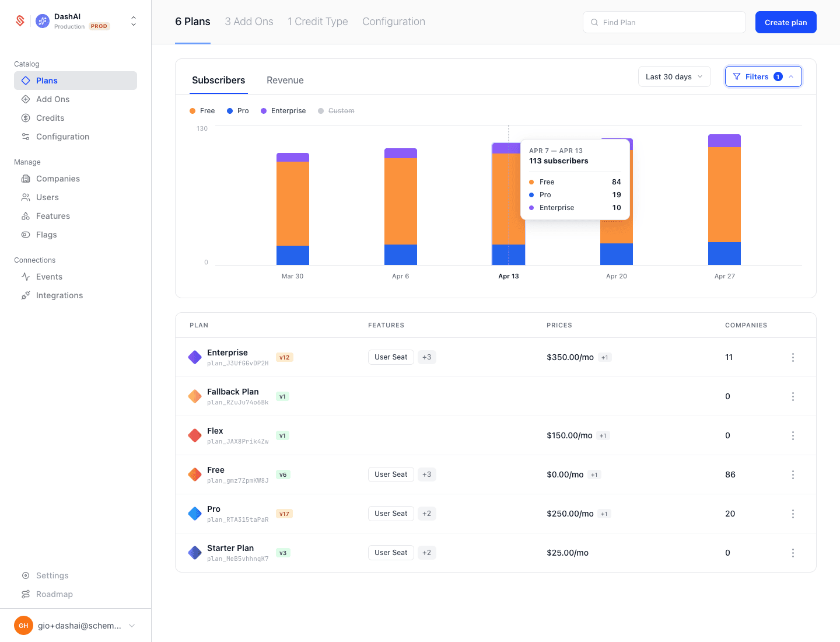The width and height of the screenshot is (840, 642).
Task: Toggle the Pro series in the chart legend
Action: pos(238,111)
